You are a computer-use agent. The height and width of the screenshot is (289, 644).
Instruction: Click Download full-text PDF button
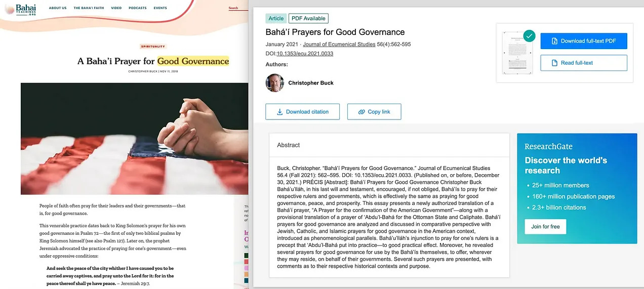tap(584, 41)
